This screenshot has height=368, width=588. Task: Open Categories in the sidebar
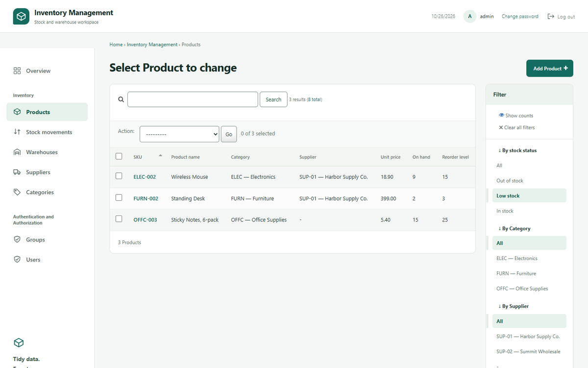(x=47, y=192)
